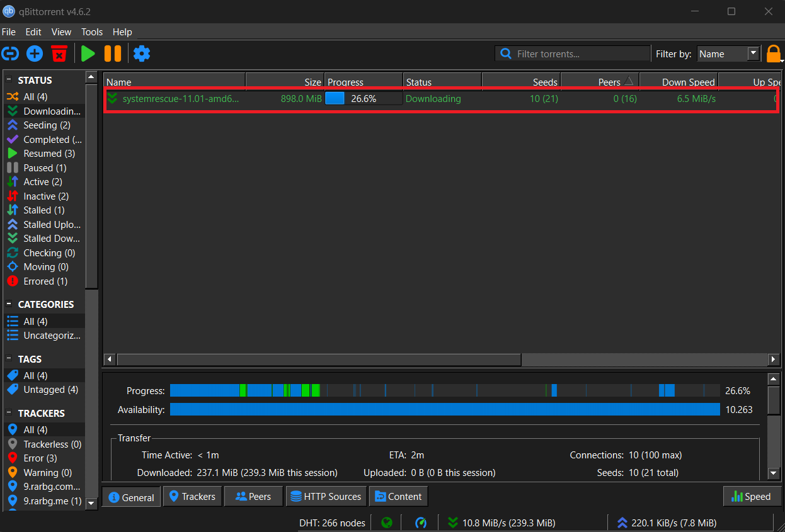
Task: Select All (4) under Tags
Action: (x=44, y=375)
